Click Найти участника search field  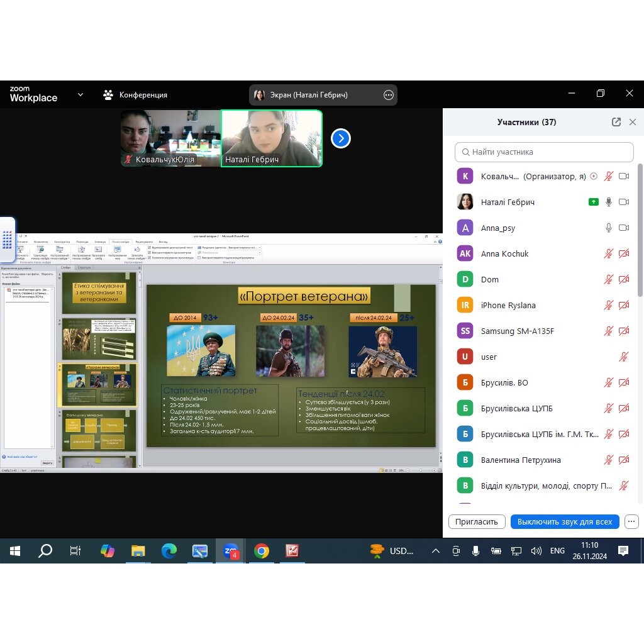(x=544, y=152)
